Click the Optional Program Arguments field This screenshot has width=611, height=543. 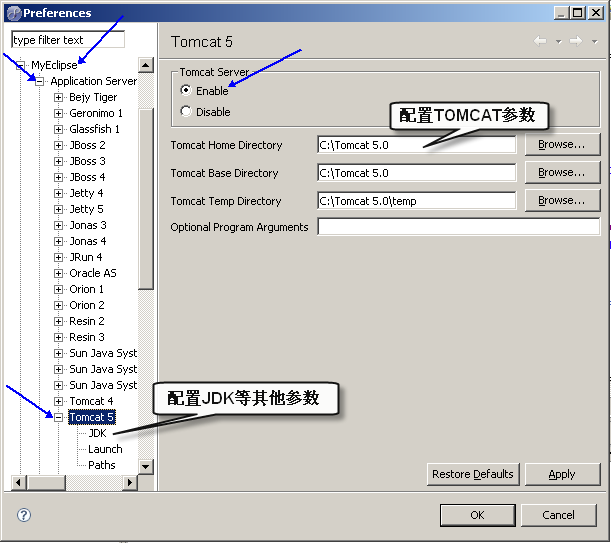pyautogui.click(x=458, y=227)
